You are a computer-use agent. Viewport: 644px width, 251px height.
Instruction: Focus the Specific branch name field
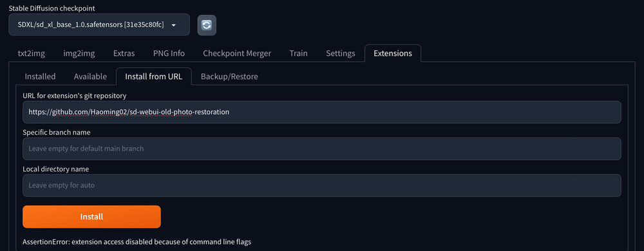click(x=321, y=148)
